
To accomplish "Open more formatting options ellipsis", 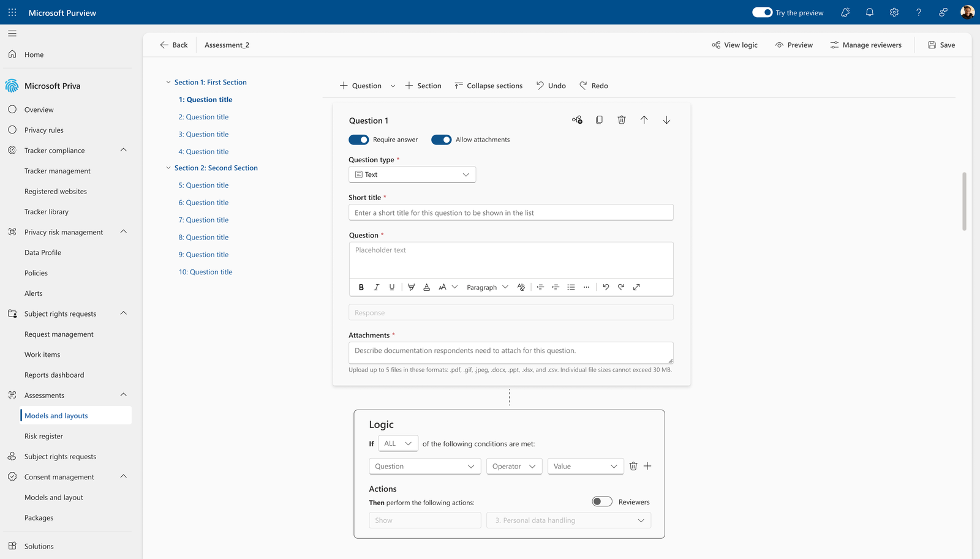I will [x=587, y=287].
